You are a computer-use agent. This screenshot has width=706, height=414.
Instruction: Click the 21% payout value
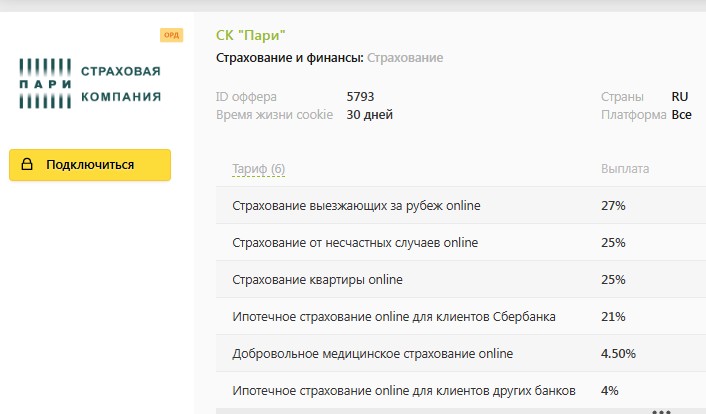click(x=613, y=317)
